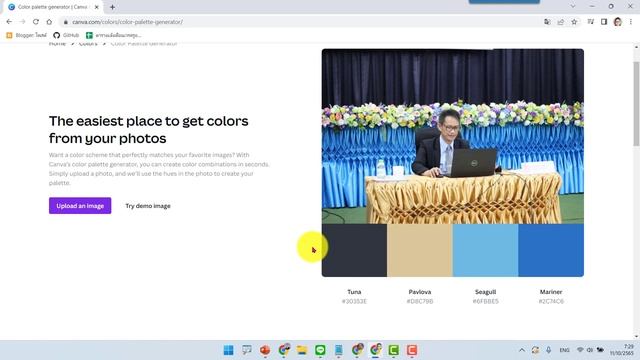Open the highlighted active Chrome taskbar icon
Viewport: 640px width, 360px height.
click(x=376, y=350)
